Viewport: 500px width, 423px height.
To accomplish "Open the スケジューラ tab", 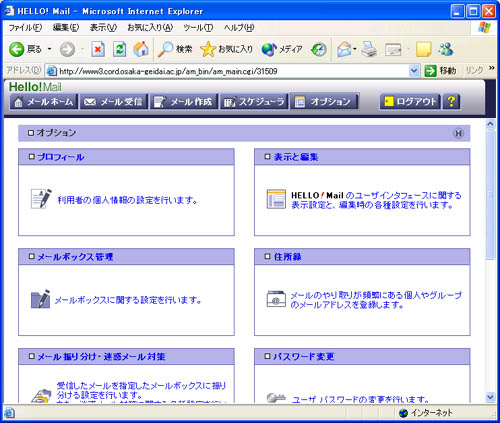I will click(x=254, y=102).
